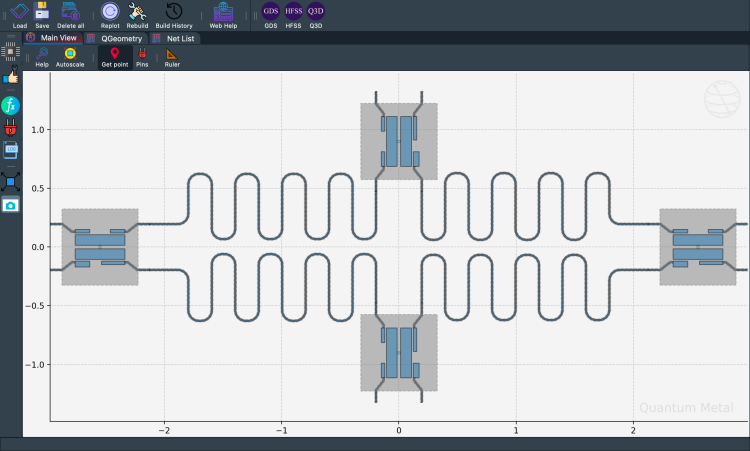Switch to Net List tab
750x451 pixels.
[175, 38]
